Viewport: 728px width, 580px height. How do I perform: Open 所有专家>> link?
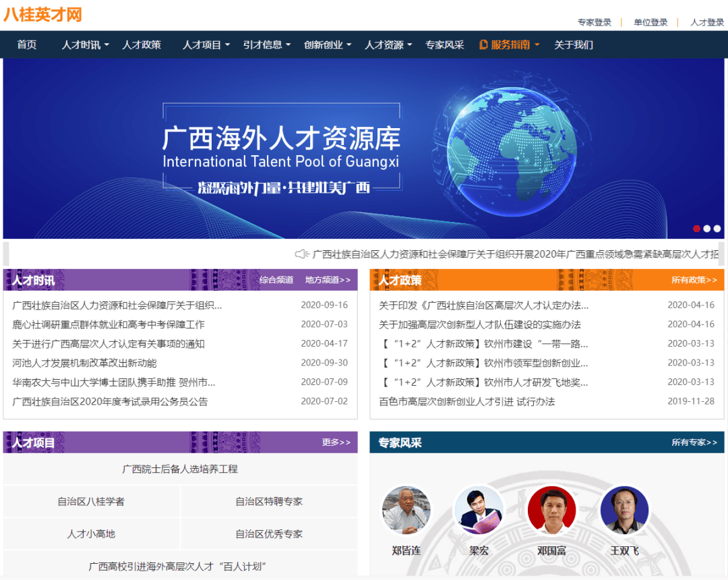[x=694, y=442]
